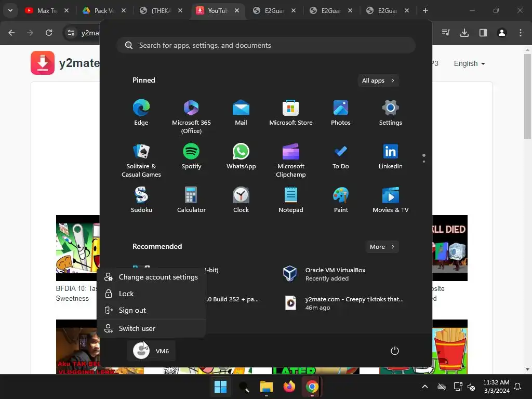Expand All apps list
532x399 pixels.
[378, 81]
